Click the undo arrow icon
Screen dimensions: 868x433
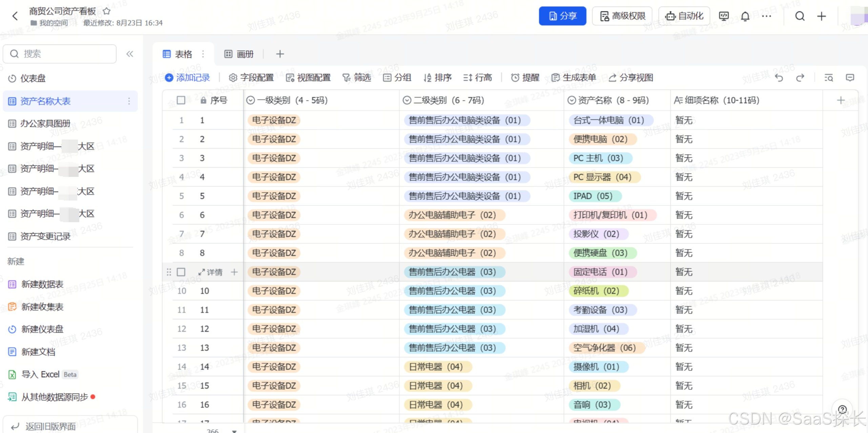779,78
